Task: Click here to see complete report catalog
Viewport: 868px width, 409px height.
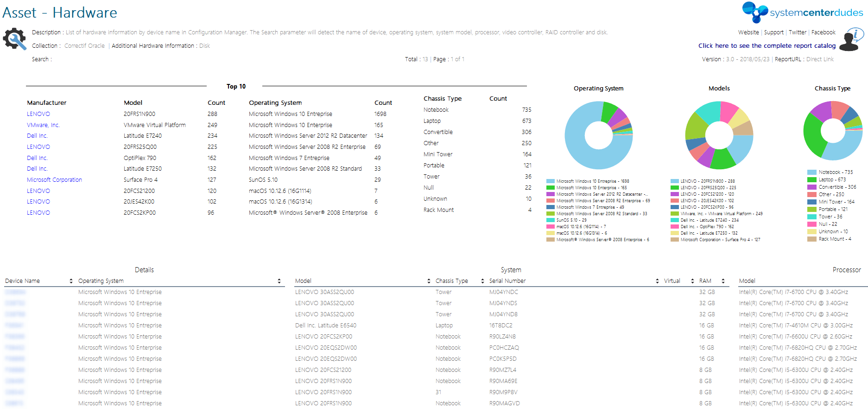Action: [x=767, y=46]
